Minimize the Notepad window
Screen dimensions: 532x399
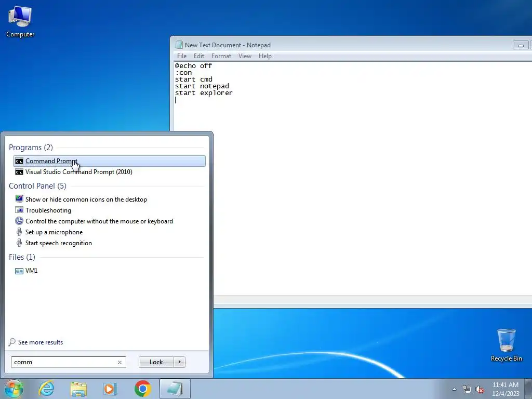(x=521, y=45)
